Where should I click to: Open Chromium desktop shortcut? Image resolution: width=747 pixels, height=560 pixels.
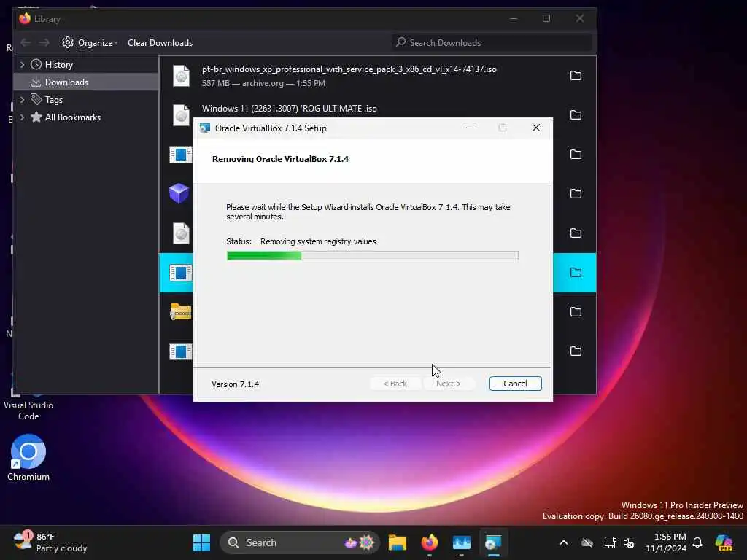[28, 458]
